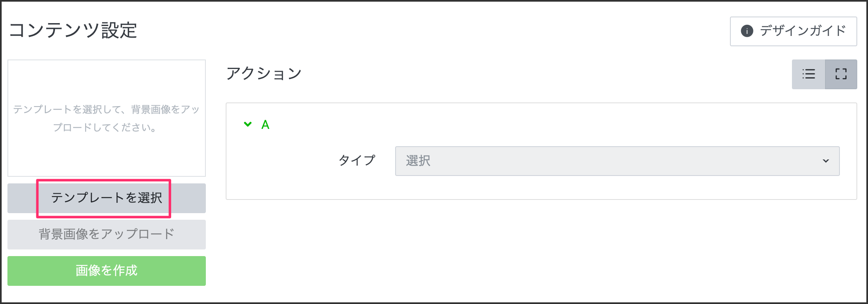Click the preview placeholder instruction text
Viewport: 868px width, 304px height.
click(106, 118)
